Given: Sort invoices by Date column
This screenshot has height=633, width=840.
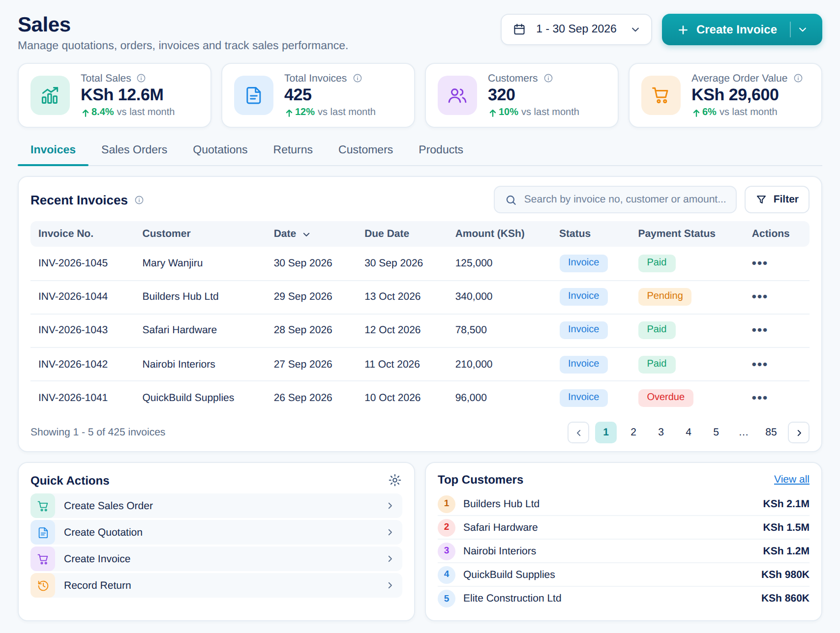Looking at the screenshot, I should click(x=292, y=234).
